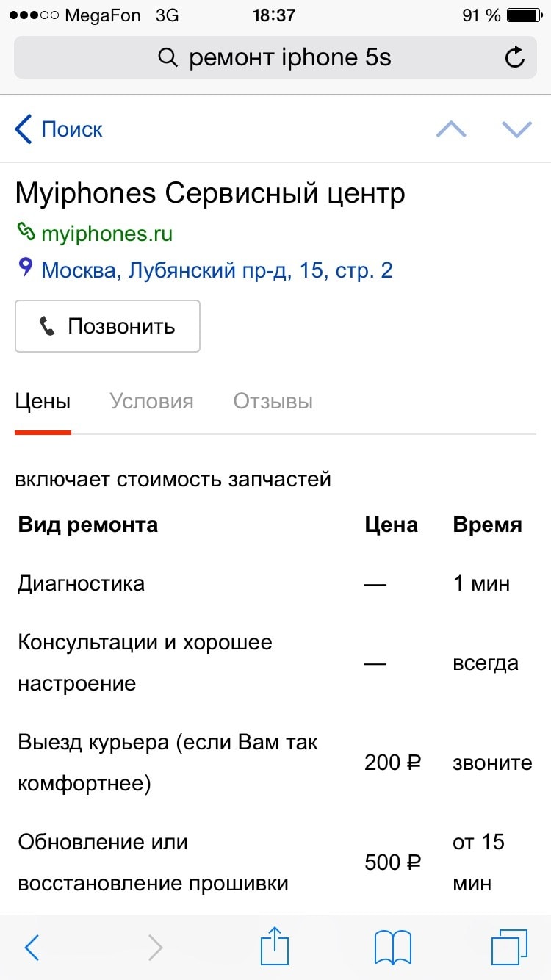Tap the Myiphones Сервисный центр title
Image resolution: width=551 pixels, height=980 pixels.
click(210, 194)
